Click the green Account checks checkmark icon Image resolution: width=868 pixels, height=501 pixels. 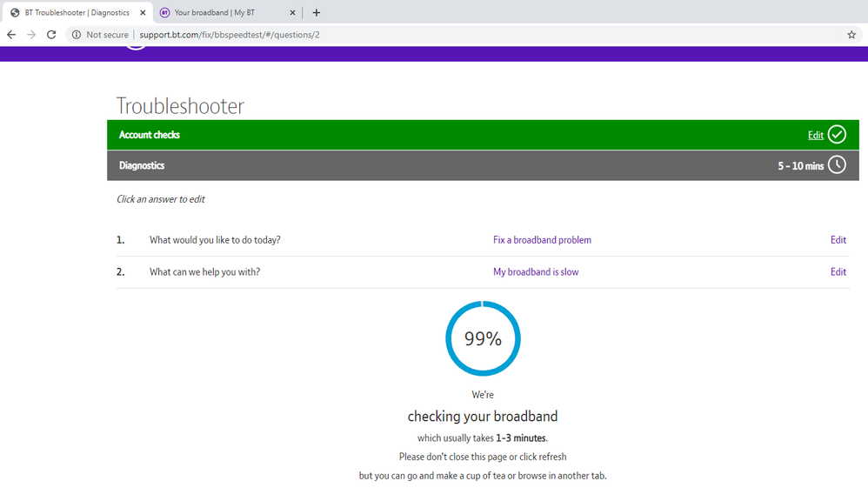837,135
